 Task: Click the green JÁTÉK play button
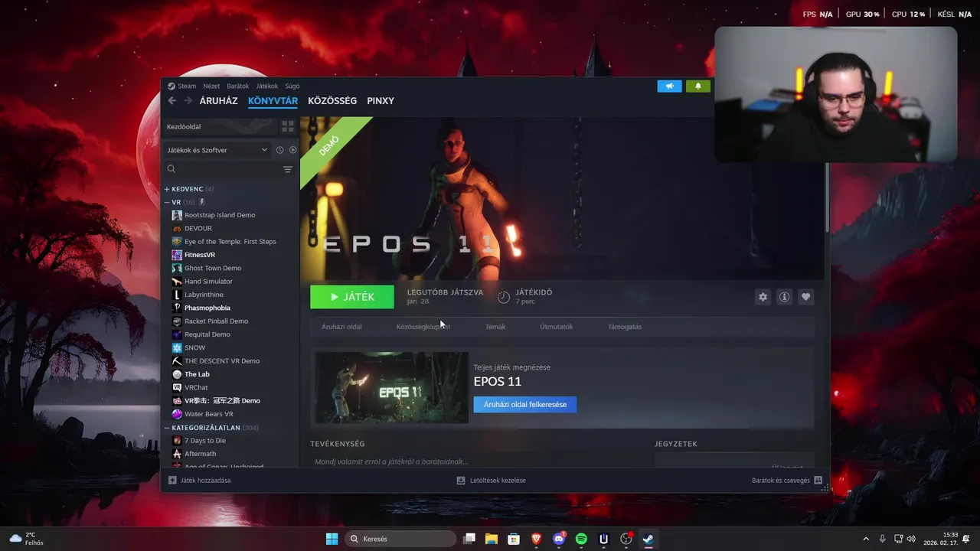[x=352, y=297]
